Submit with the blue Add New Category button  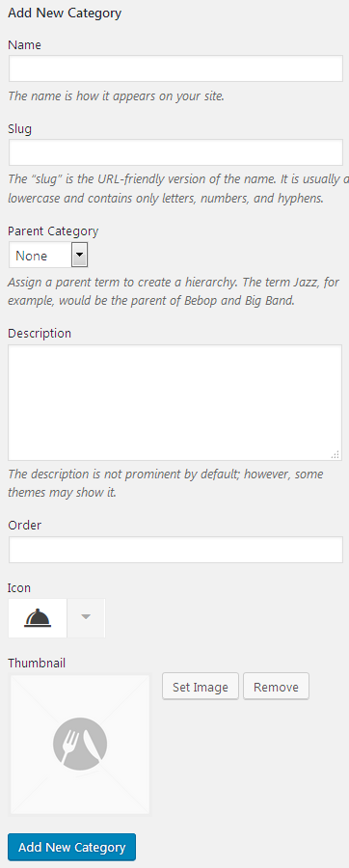click(x=72, y=847)
